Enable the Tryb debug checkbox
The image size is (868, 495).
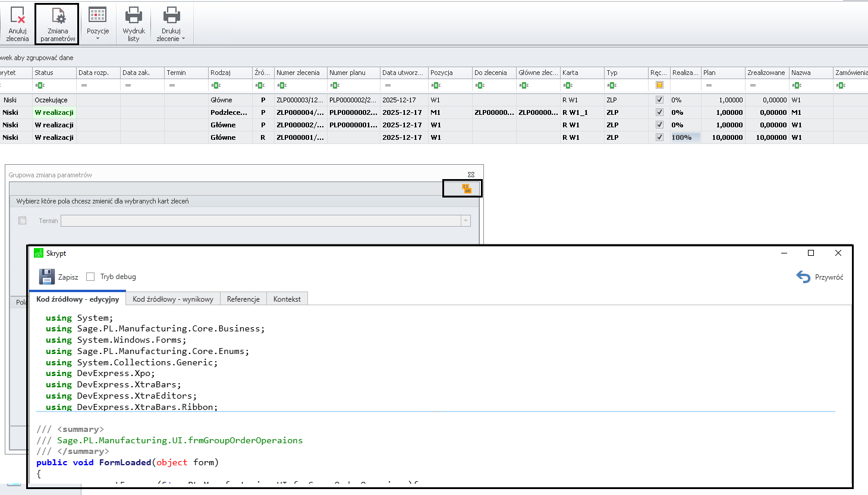[x=90, y=277]
